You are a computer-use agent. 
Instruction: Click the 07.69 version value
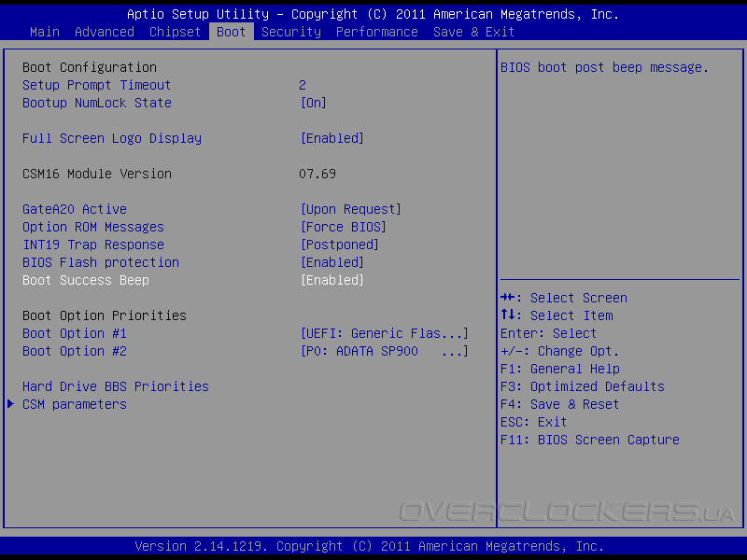(317, 174)
